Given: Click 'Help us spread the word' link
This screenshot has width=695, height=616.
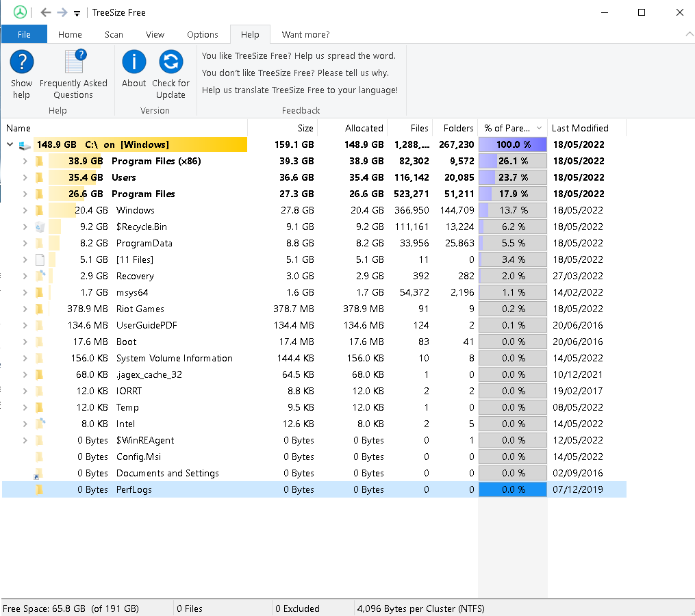Looking at the screenshot, I should [x=298, y=55].
